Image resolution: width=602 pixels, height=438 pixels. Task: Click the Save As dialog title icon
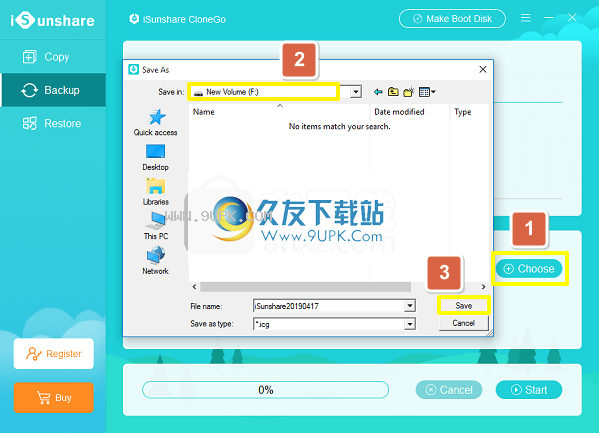[133, 69]
